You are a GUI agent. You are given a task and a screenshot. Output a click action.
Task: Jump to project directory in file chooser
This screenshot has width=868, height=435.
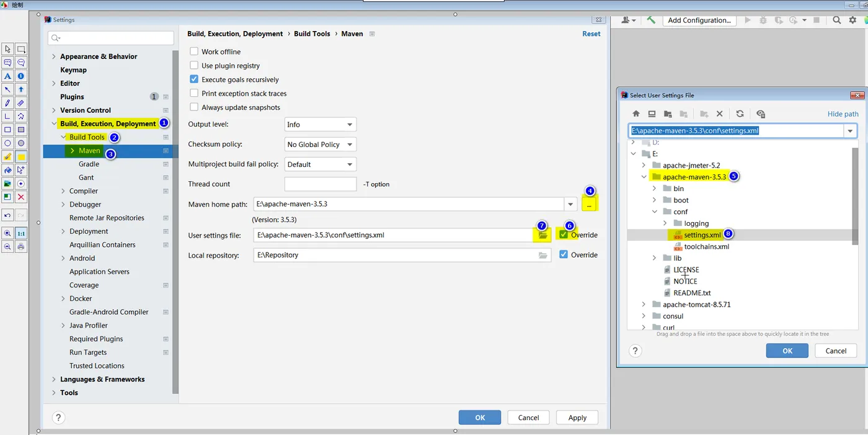(668, 114)
